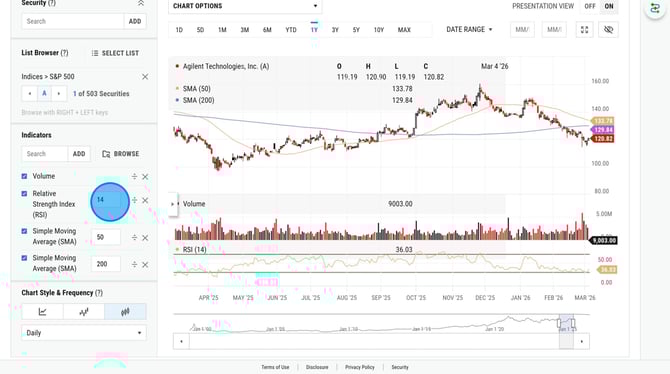Screen dimensions: 670x374
Task: Click the Agilent Technologies, Inc. (A) legend label
Action: pos(226,66)
